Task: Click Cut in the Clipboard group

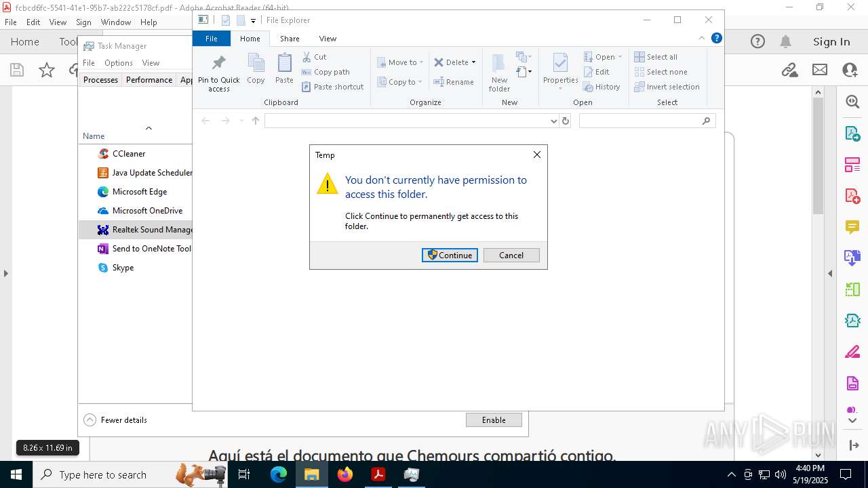Action: [x=314, y=57]
